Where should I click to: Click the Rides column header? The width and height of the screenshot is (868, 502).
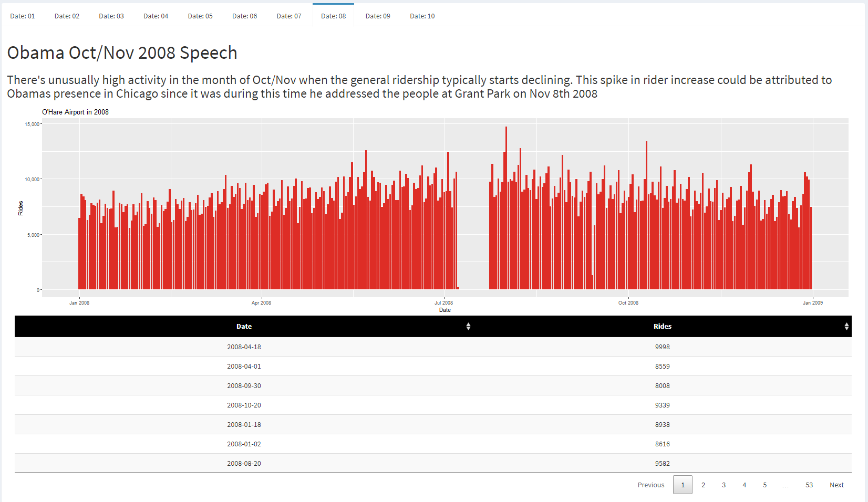click(x=663, y=327)
